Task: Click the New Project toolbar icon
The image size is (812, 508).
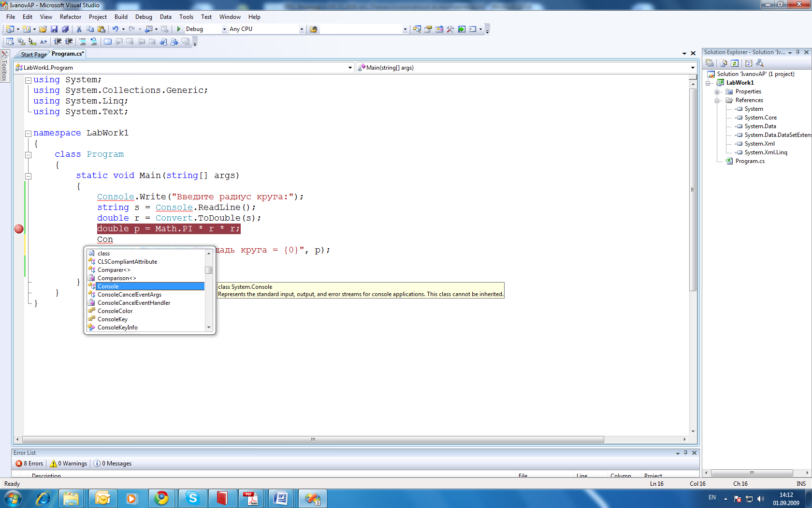Action: point(10,29)
